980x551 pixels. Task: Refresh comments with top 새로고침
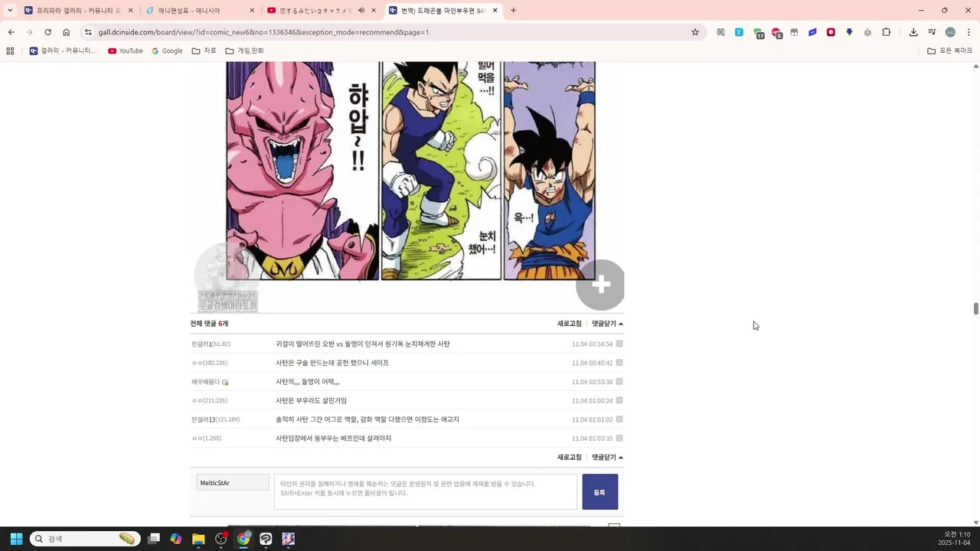point(569,324)
